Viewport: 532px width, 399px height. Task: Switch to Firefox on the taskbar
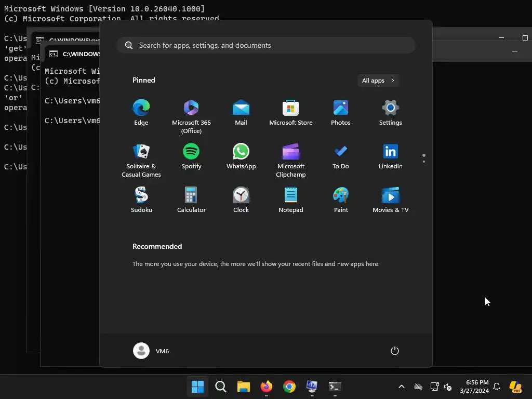click(x=267, y=387)
